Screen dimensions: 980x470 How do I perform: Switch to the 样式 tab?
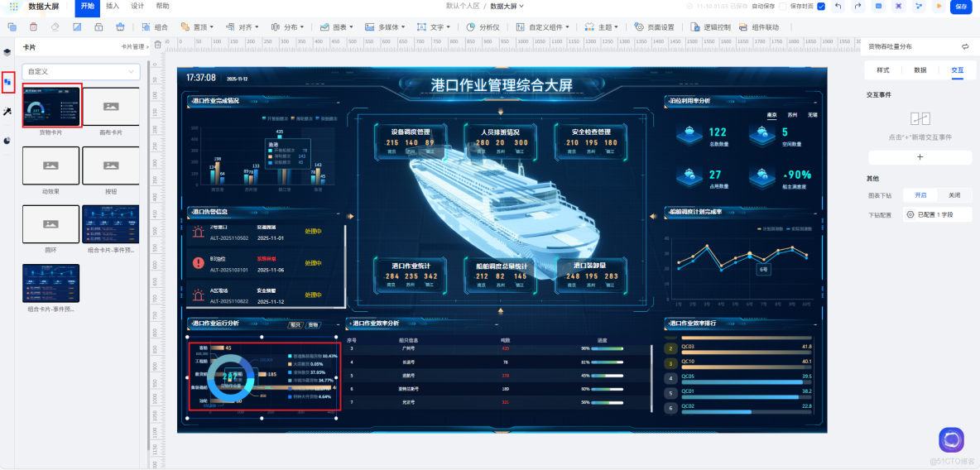coord(882,70)
